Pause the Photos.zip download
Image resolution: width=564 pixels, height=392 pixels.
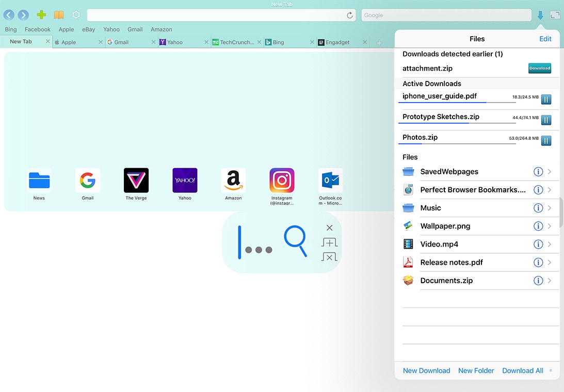[x=546, y=140]
